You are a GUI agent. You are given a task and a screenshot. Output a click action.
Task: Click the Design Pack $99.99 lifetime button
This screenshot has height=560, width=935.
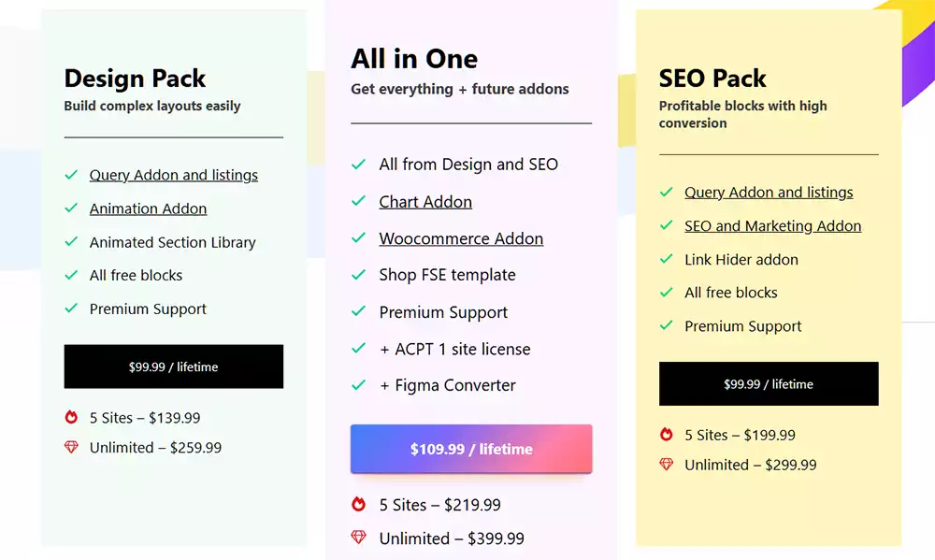[x=173, y=366]
